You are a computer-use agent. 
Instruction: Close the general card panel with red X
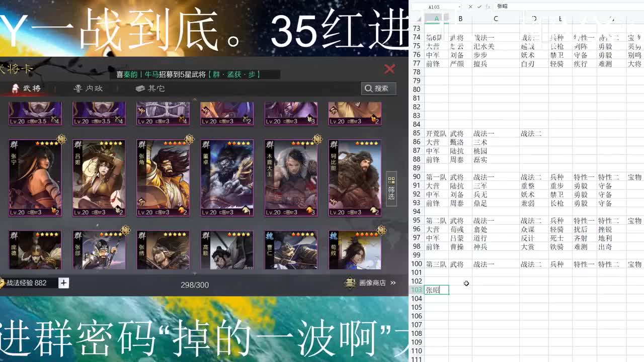(x=389, y=69)
